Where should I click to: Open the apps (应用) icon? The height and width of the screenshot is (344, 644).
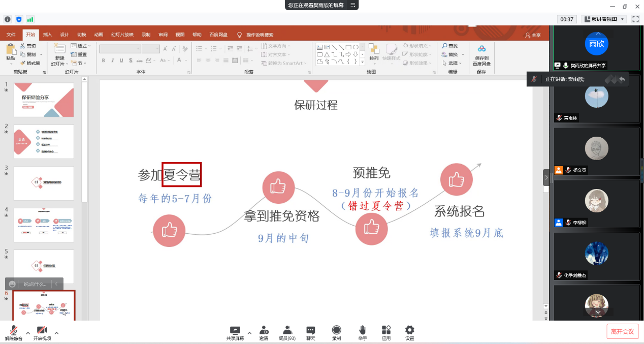coord(386,331)
